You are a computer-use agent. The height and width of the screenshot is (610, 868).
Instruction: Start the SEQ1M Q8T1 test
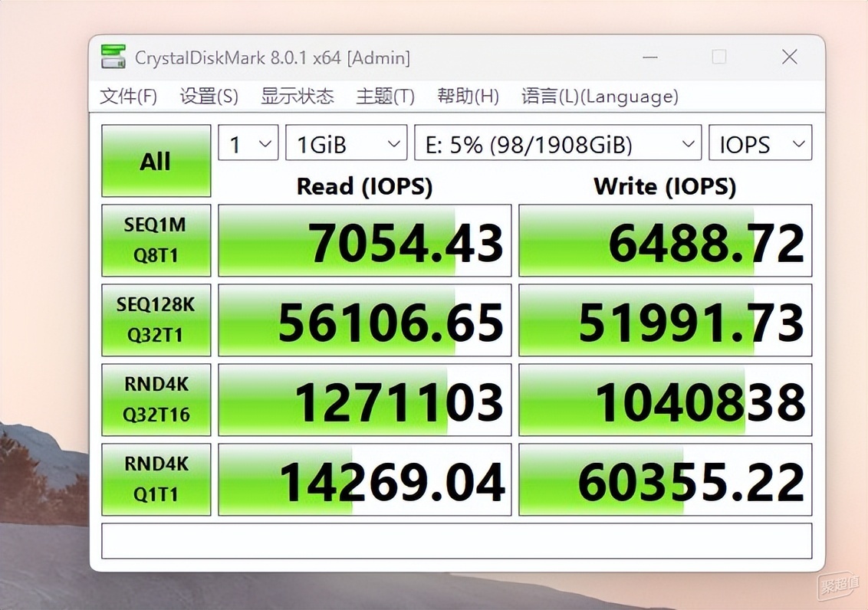[x=156, y=240]
